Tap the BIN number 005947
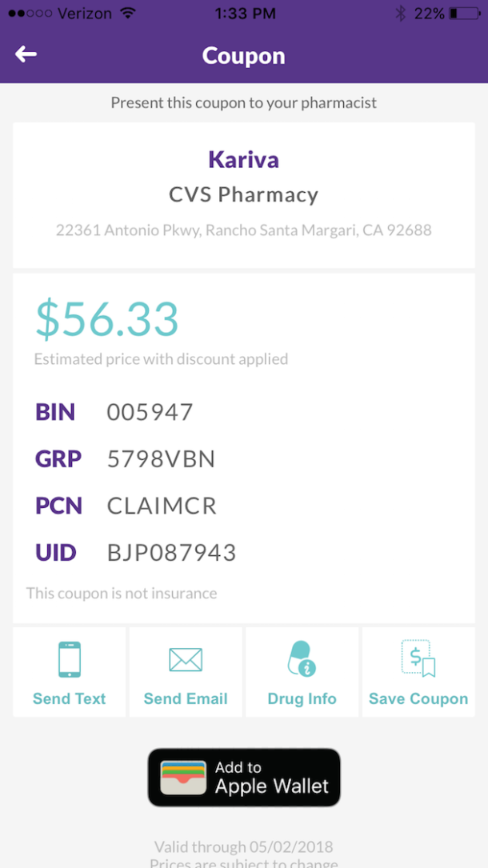This screenshot has height=868, width=488. pos(150,412)
